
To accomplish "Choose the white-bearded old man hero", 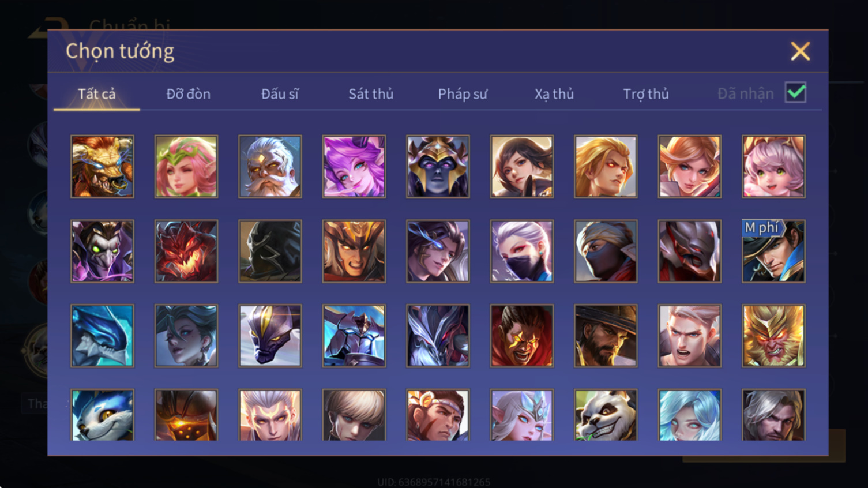I will click(x=270, y=167).
